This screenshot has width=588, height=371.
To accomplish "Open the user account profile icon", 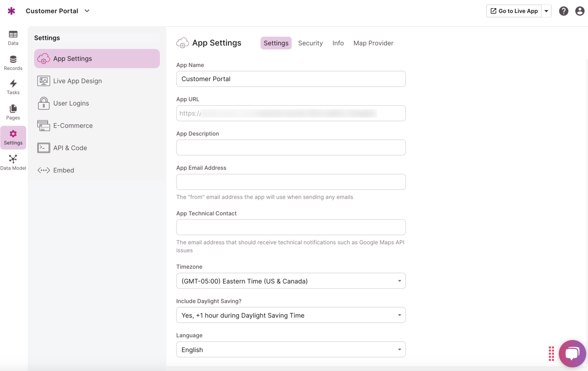I will 579,11.
